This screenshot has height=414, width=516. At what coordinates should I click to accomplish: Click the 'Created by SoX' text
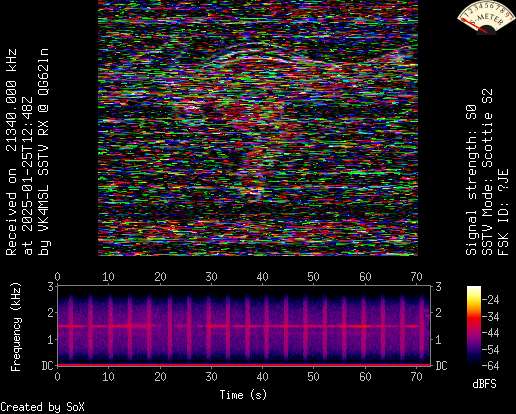42,407
